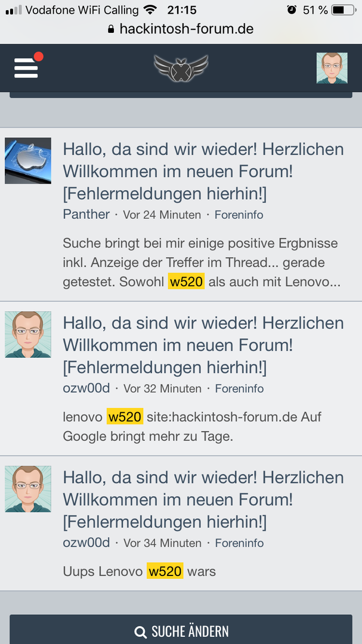The width and height of the screenshot is (362, 644).
Task: Open the first result thread title by Panther
Action: 203,172
